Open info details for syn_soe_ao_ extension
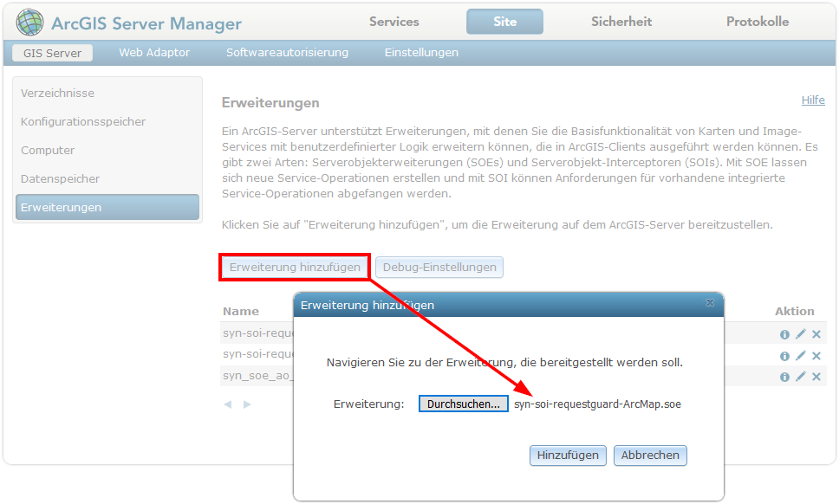 pyautogui.click(x=784, y=376)
